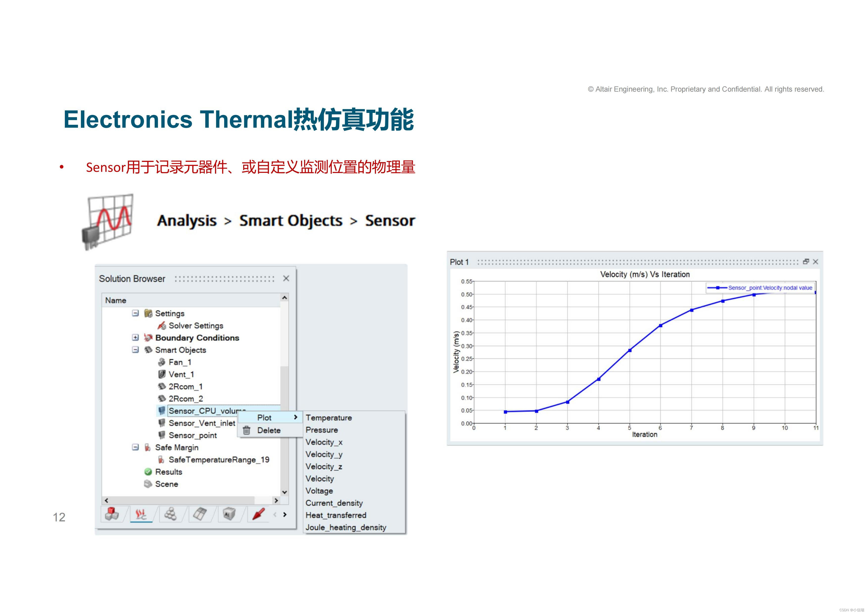Click the Sensor_point Velocity legend entry

(760, 288)
